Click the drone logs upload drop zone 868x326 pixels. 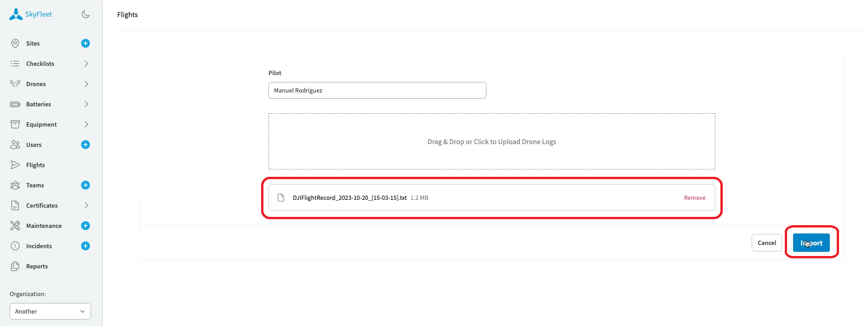click(x=491, y=141)
